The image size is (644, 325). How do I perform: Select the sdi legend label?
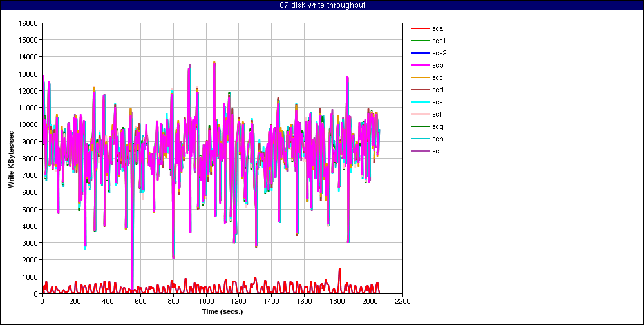click(x=437, y=151)
